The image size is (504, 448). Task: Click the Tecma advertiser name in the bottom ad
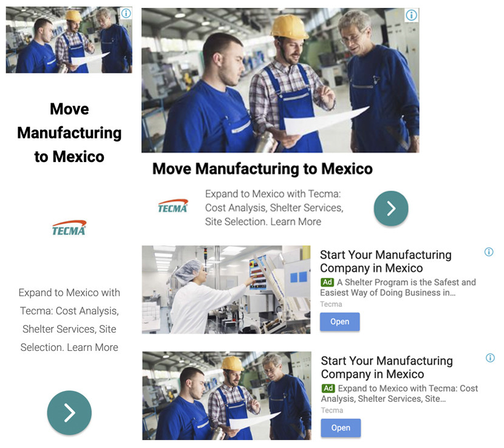(332, 410)
